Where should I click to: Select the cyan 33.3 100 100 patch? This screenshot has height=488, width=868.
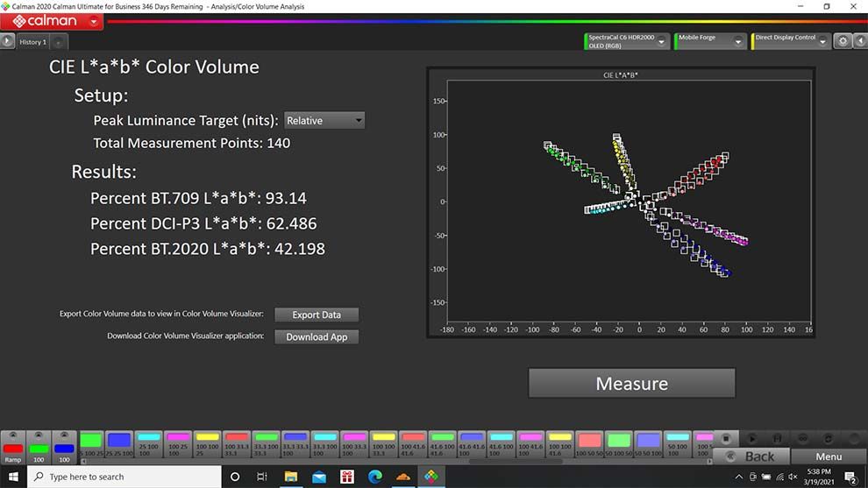point(325,445)
